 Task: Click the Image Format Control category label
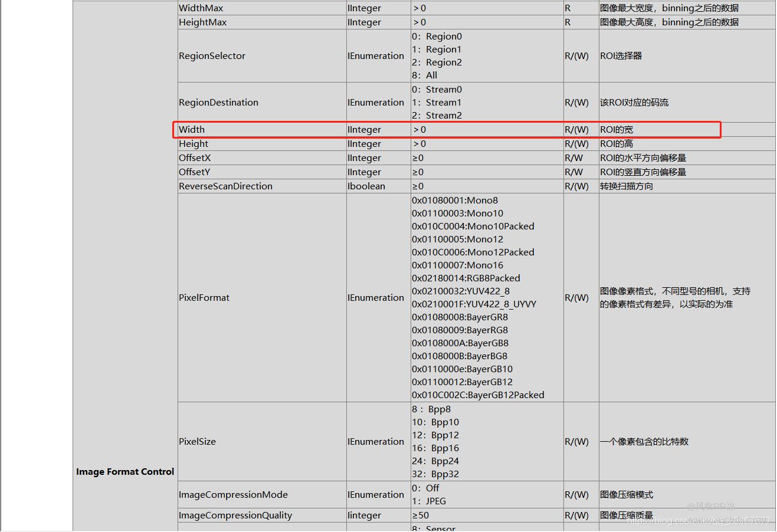pyautogui.click(x=125, y=472)
